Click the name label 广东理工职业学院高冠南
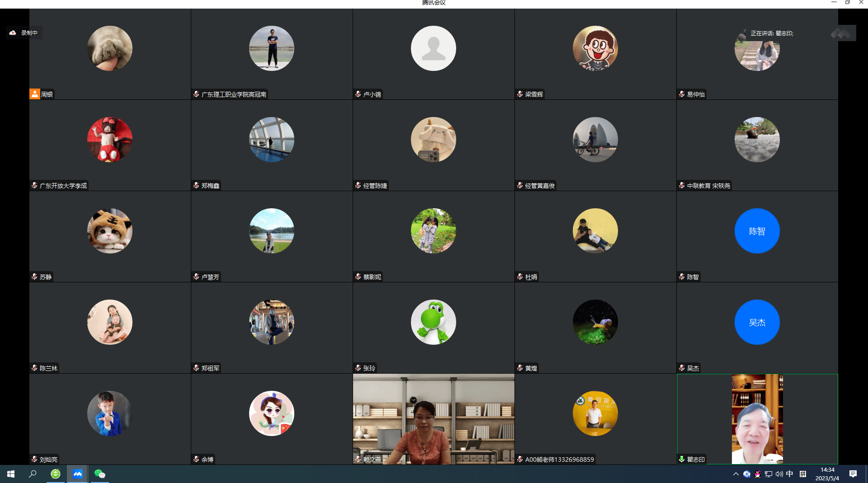 234,94
